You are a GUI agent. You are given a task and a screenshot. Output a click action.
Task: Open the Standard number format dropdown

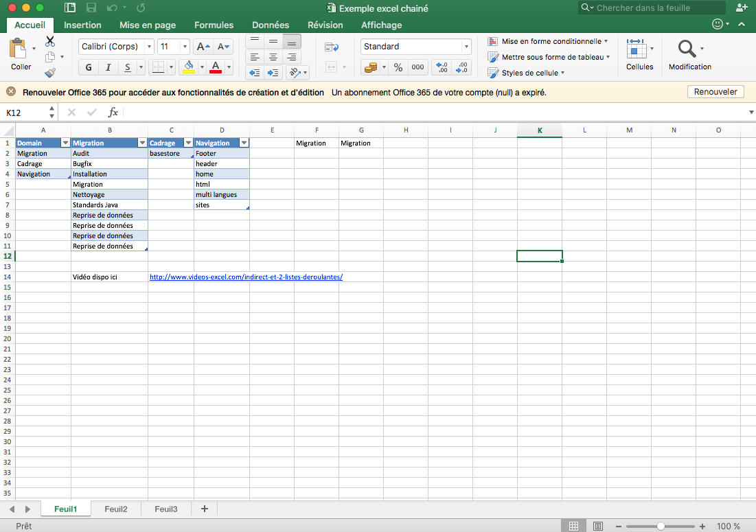[466, 47]
